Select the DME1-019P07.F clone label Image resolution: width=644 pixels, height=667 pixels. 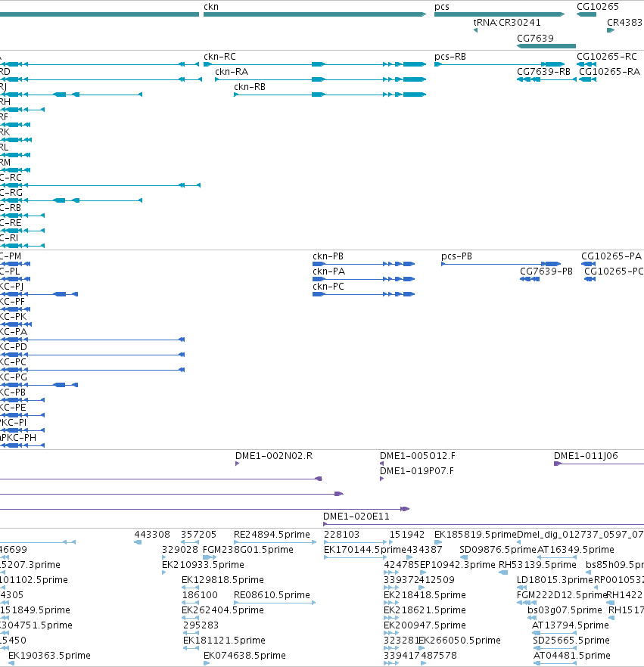(417, 471)
